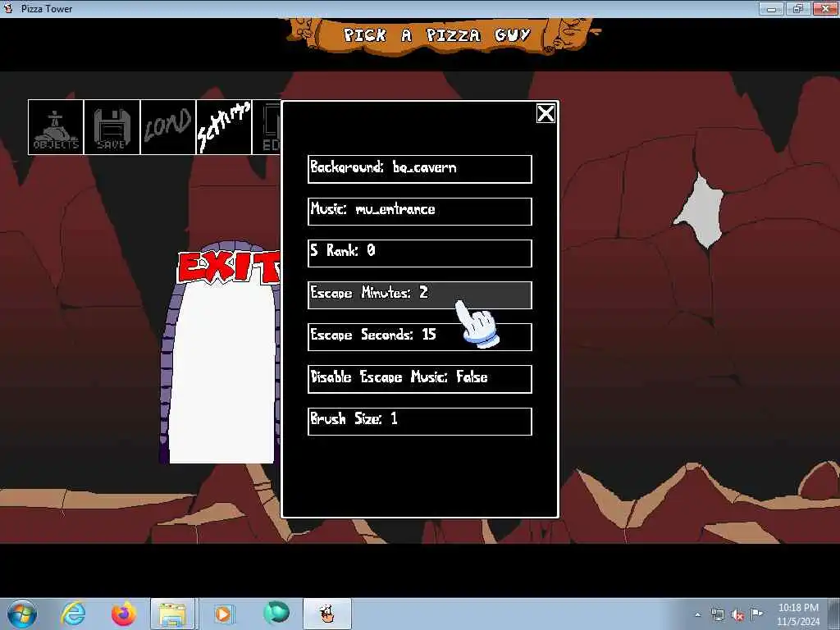Click the network tray icon
Image resolution: width=840 pixels, height=630 pixels.
(717, 614)
